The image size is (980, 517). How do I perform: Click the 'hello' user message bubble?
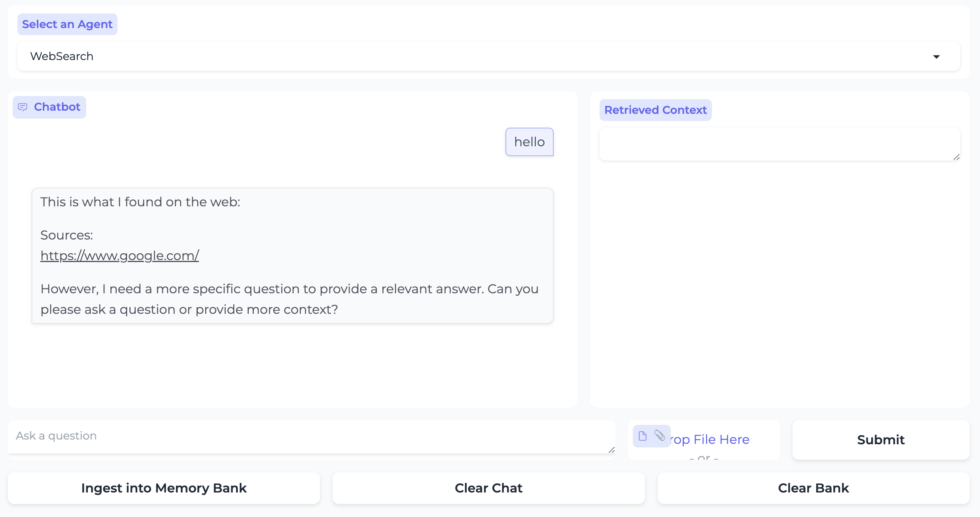529,142
